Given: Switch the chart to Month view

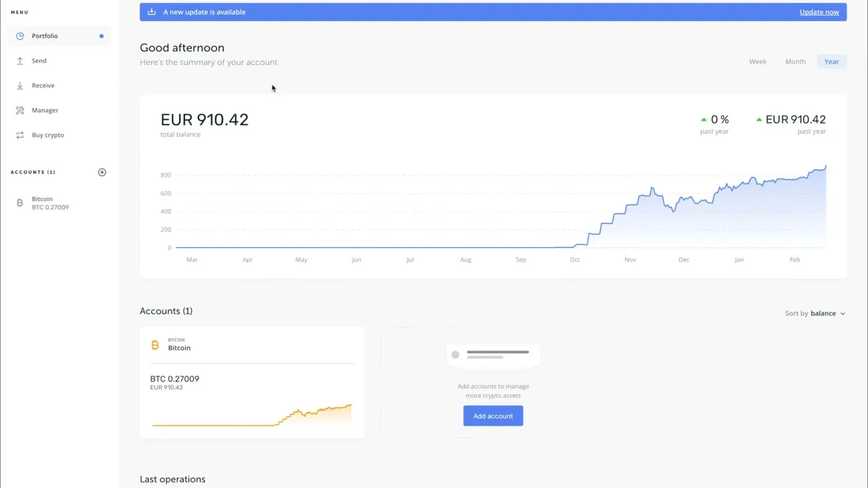Looking at the screenshot, I should tap(795, 61).
